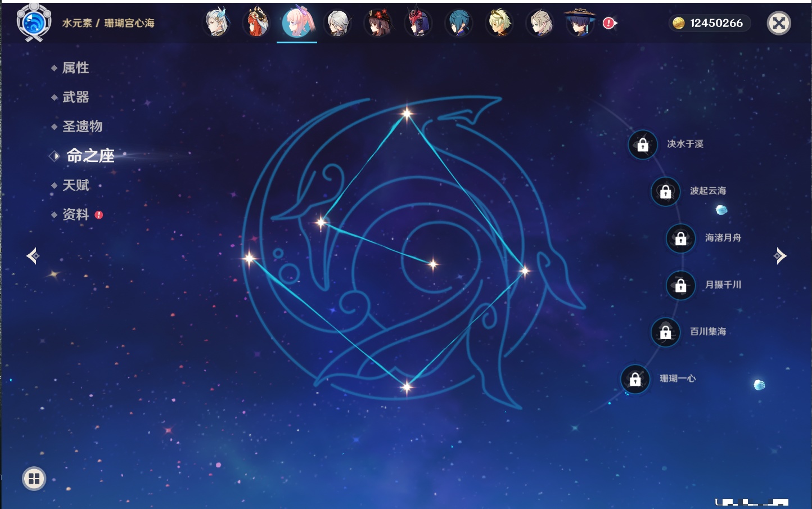The height and width of the screenshot is (509, 812).
Task: Click the 水元素 / 珊瑚宫心海 title
Action: tap(108, 23)
